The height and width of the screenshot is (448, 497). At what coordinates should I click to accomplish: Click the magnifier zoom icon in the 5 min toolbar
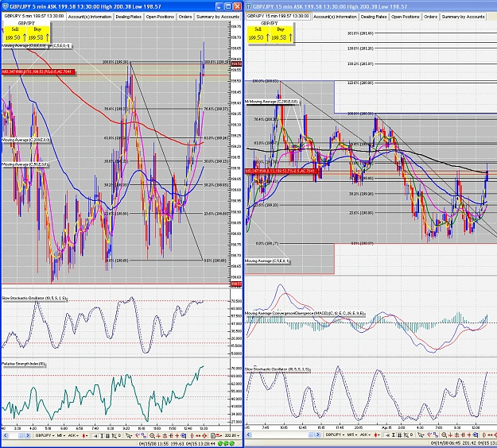click(x=152, y=435)
